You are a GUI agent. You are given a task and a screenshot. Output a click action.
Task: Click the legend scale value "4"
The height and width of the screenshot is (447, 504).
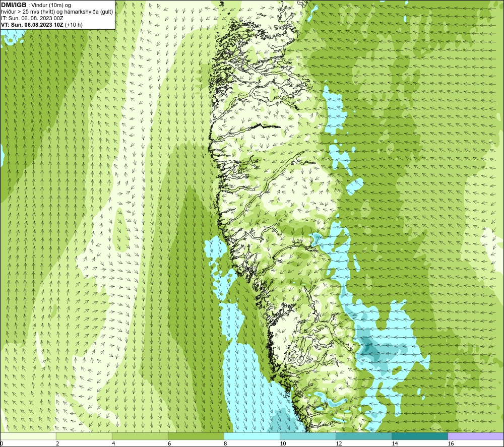coord(113,443)
